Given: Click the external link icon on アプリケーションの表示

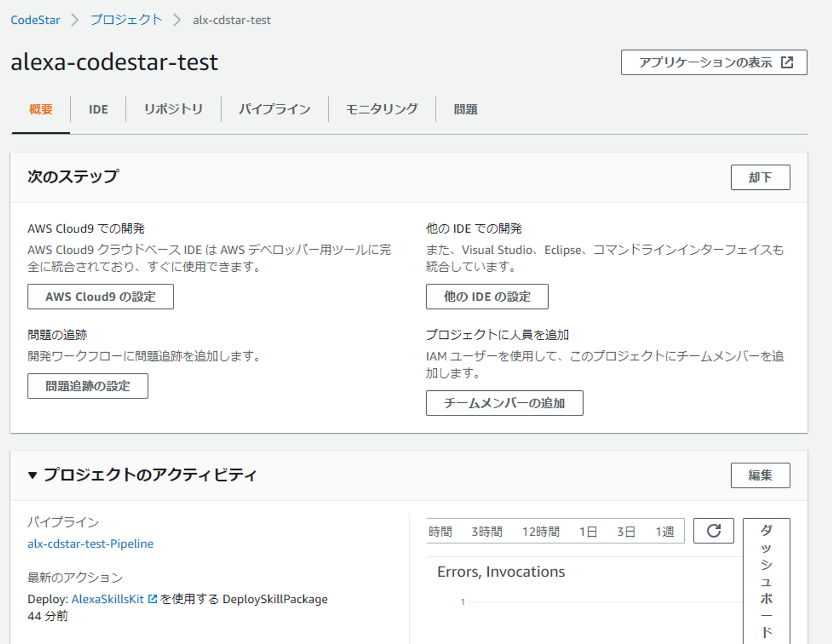Looking at the screenshot, I should [787, 62].
